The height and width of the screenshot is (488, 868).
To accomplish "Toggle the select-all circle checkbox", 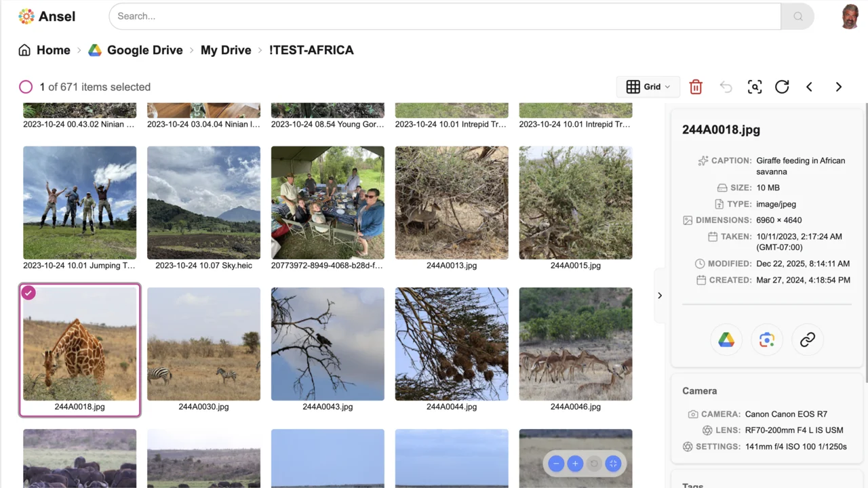I will (26, 87).
